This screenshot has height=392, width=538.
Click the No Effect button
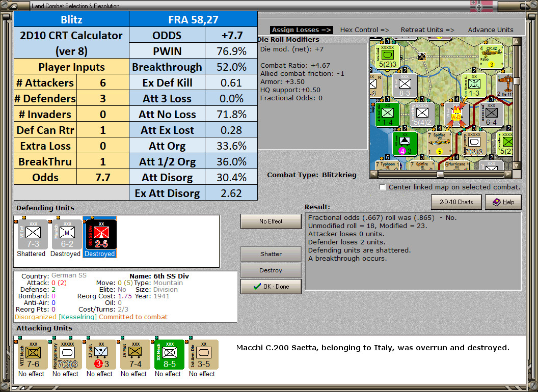pyautogui.click(x=271, y=221)
